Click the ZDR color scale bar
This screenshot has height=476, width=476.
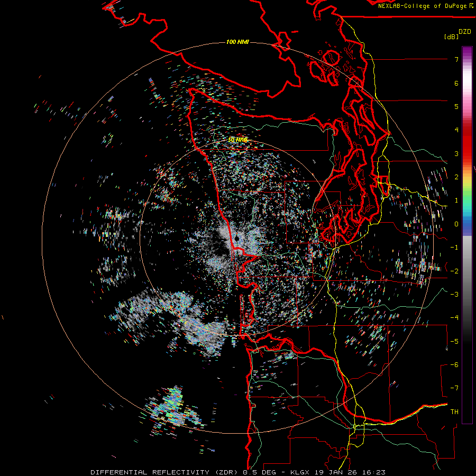[467, 235]
